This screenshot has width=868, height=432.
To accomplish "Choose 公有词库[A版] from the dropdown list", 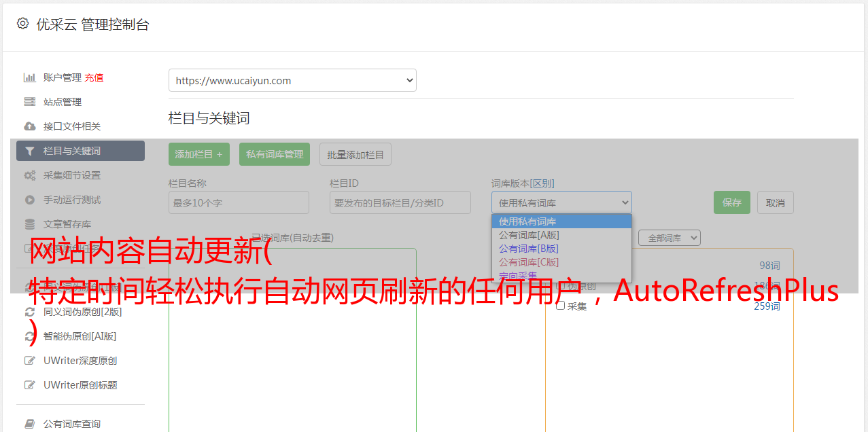I will 561,235.
